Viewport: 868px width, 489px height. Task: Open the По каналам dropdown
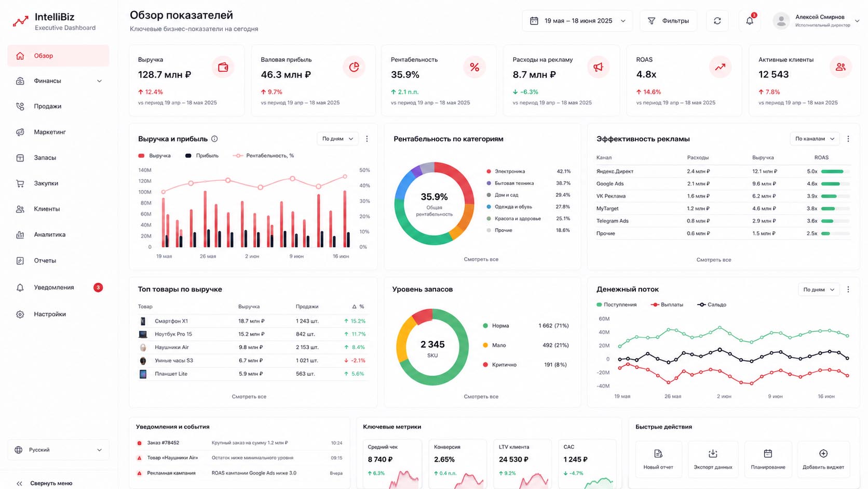(815, 139)
